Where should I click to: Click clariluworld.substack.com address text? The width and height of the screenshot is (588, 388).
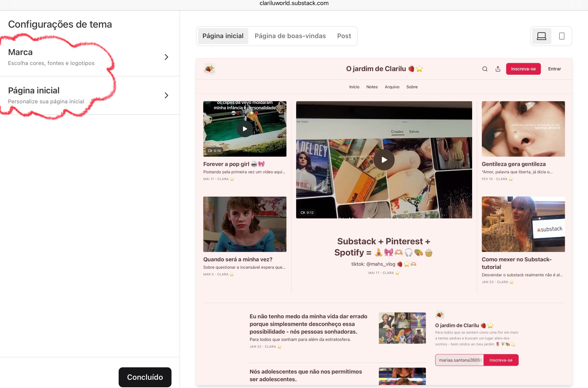(x=294, y=3)
